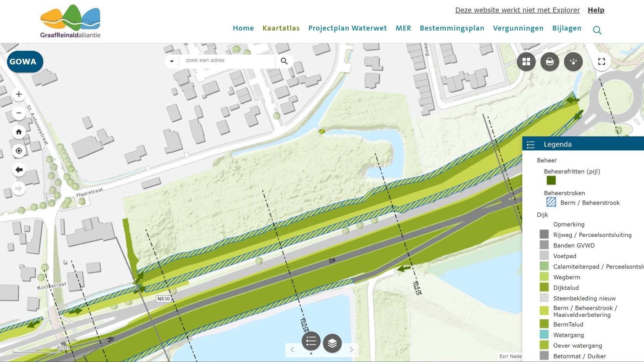
Task: Click the 'Opmerking' legend entry
Action: coord(569,224)
